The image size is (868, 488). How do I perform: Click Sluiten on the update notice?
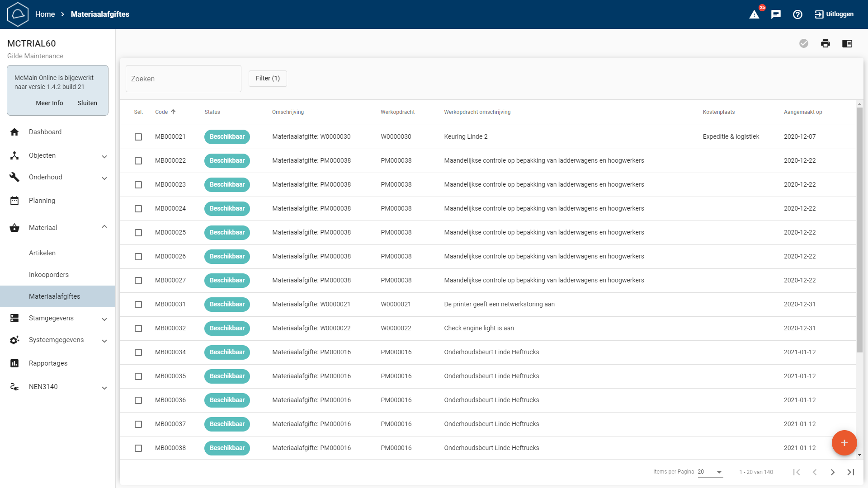point(87,103)
